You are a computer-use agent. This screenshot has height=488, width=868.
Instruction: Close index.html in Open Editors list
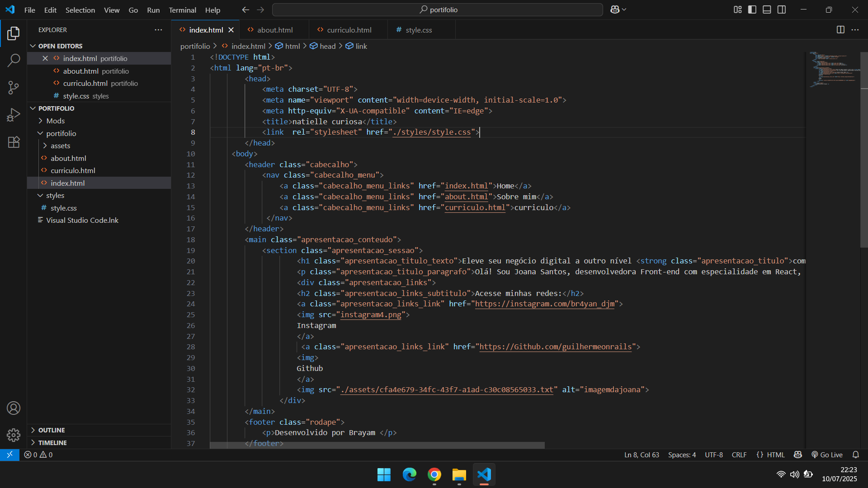tap(45, 58)
